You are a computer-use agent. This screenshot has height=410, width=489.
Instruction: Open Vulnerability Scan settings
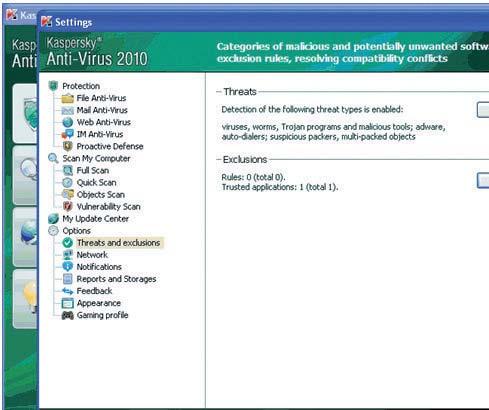pyautogui.click(x=108, y=206)
